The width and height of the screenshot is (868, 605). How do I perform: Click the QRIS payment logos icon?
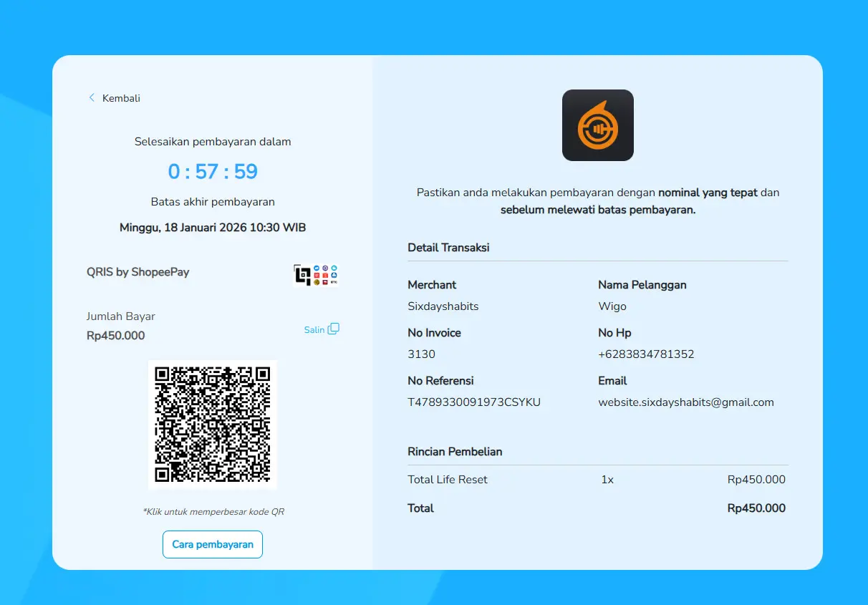click(x=316, y=275)
